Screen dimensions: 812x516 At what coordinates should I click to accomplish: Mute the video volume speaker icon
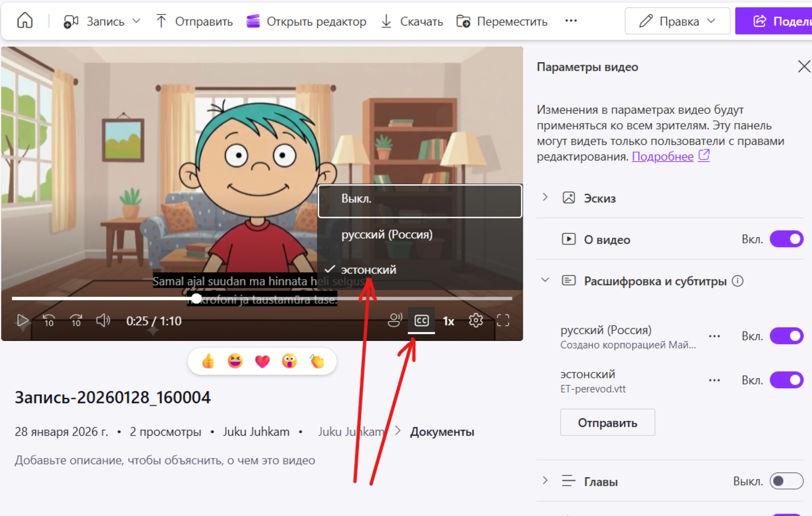(x=103, y=321)
